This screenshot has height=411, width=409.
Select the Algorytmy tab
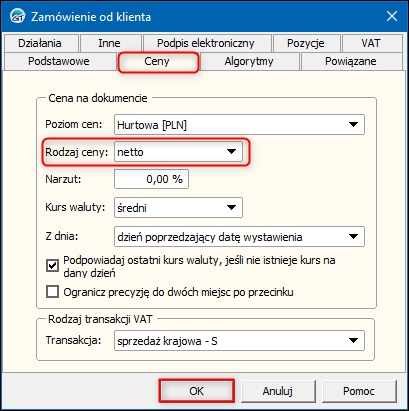(x=249, y=61)
